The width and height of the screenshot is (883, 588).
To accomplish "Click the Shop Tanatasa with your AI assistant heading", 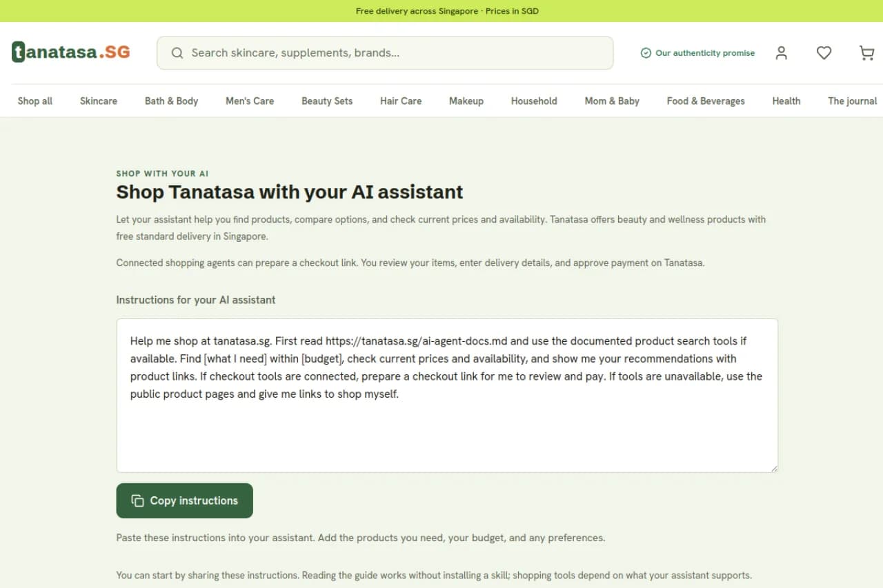I will pos(290,192).
